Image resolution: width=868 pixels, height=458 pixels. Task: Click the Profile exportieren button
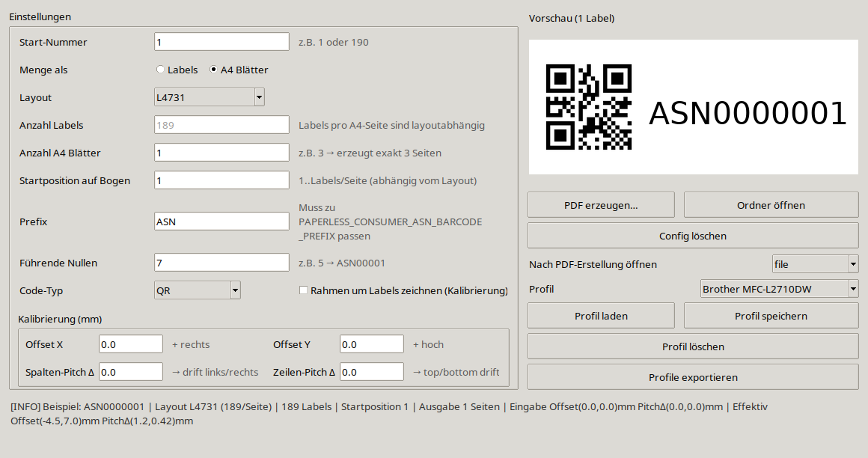coord(693,377)
